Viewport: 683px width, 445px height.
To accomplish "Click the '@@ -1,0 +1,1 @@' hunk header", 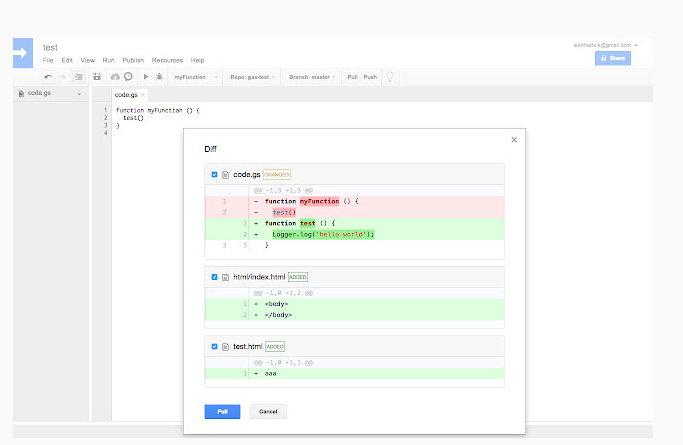I will click(x=284, y=363).
